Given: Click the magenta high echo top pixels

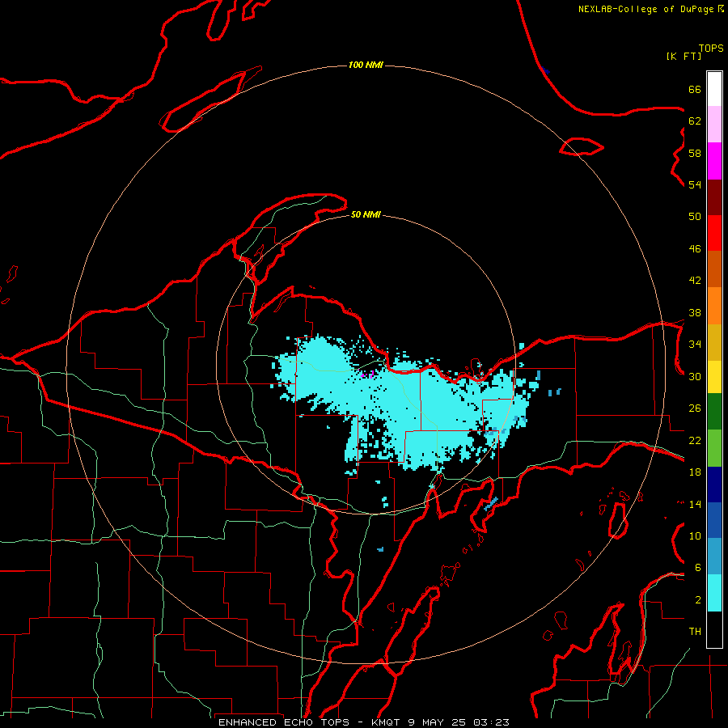Looking at the screenshot, I should coord(368,374).
